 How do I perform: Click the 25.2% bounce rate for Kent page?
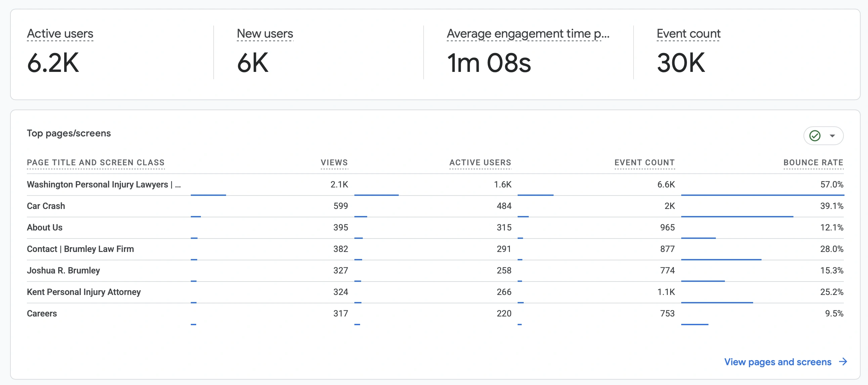point(832,292)
